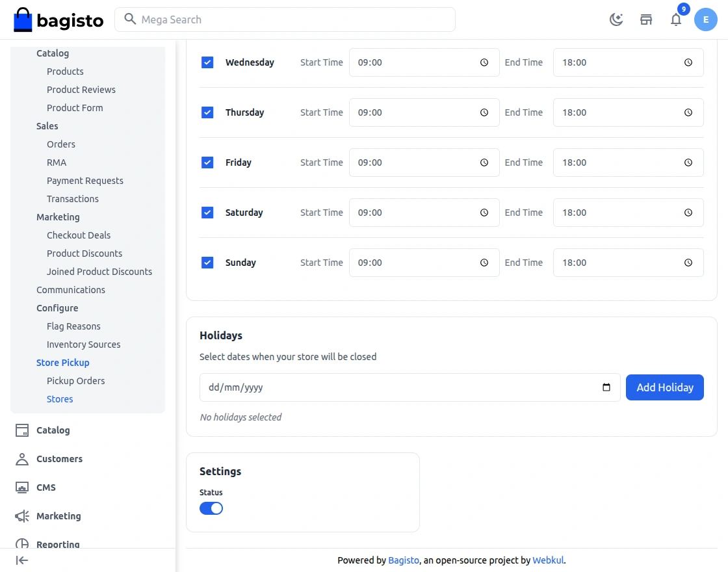Open RMA menu item
The image size is (728, 572).
pos(56,162)
